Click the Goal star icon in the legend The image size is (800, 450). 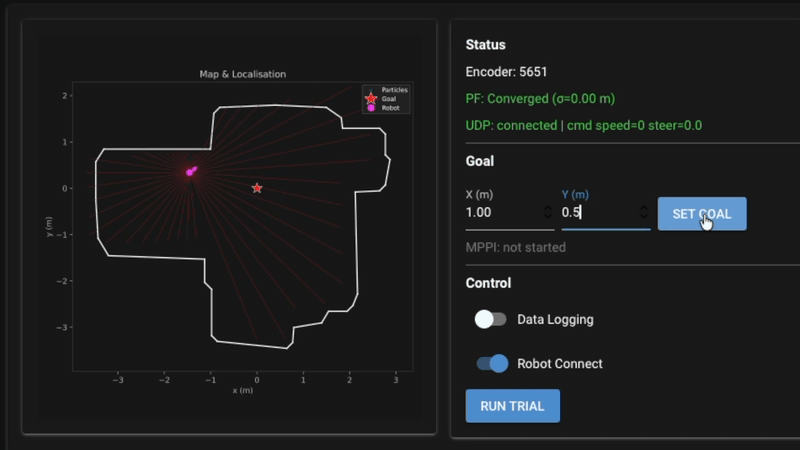pyautogui.click(x=371, y=98)
